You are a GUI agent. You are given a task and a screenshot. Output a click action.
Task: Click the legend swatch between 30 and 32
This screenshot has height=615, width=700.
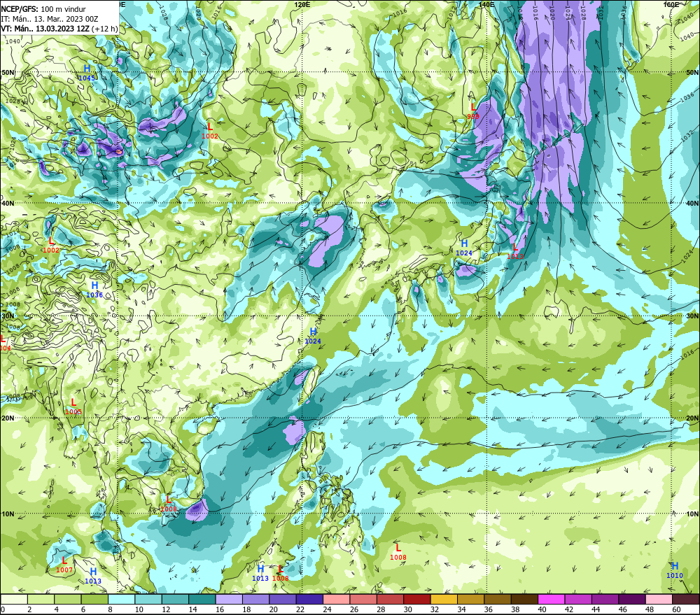coord(417,599)
